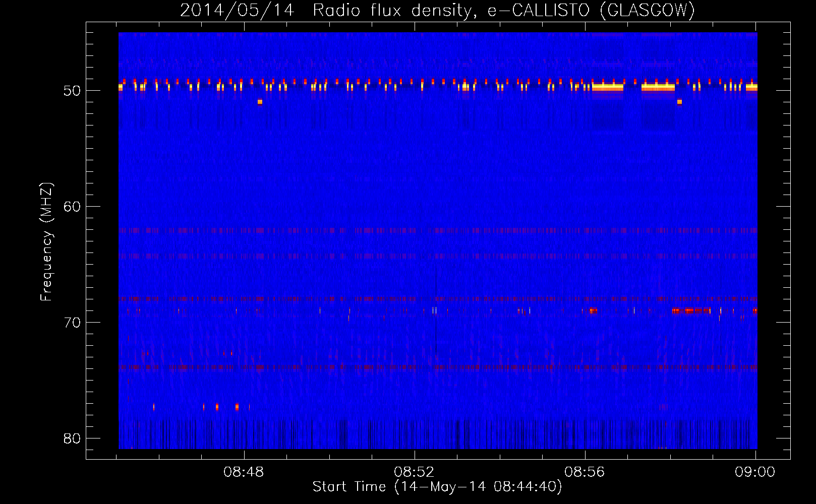
Task: Click the frequency tick label '80'
Action: point(72,438)
